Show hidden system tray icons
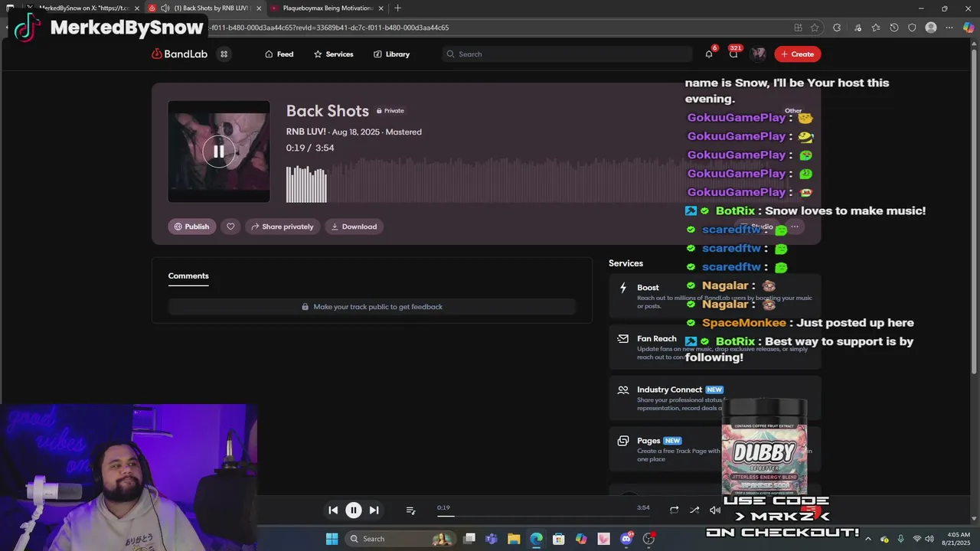This screenshot has width=980, height=551. (x=868, y=539)
